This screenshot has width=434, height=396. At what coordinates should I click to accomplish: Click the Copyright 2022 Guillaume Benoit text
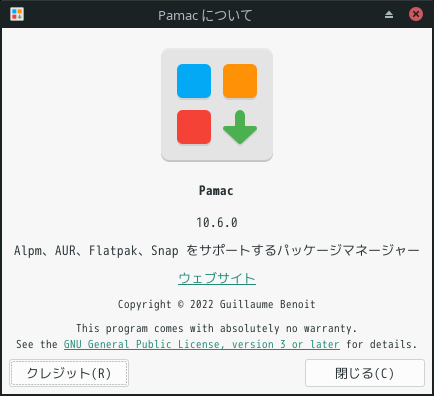(x=217, y=304)
